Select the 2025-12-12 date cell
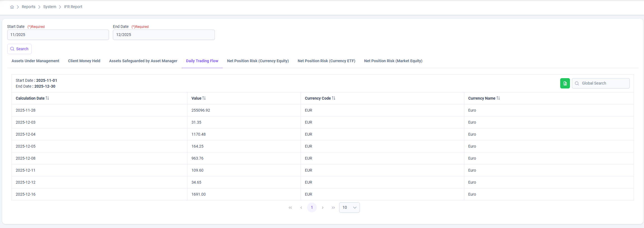The image size is (644, 228). click(x=99, y=182)
